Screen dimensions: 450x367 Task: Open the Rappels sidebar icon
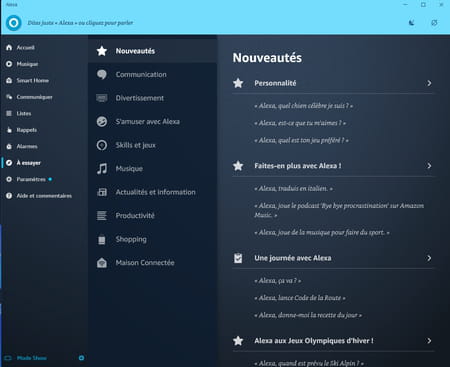(9, 130)
